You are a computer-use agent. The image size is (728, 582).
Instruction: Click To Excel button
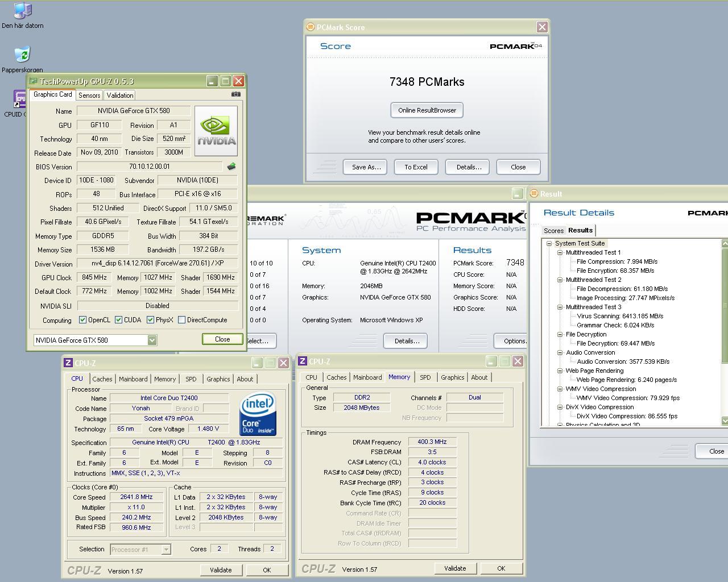[x=416, y=167]
